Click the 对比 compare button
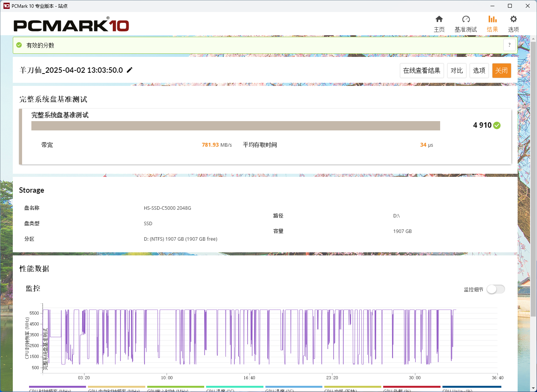Image resolution: width=537 pixels, height=392 pixels. click(457, 70)
